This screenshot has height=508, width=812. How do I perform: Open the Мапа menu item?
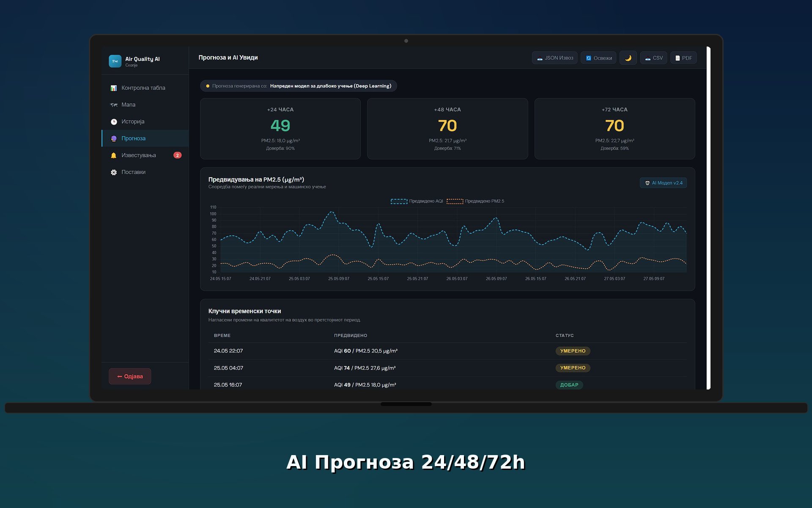tap(145, 105)
